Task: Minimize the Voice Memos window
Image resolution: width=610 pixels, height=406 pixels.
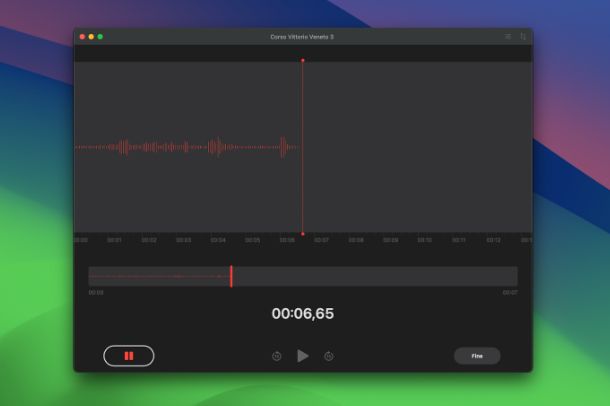Action: click(91, 36)
